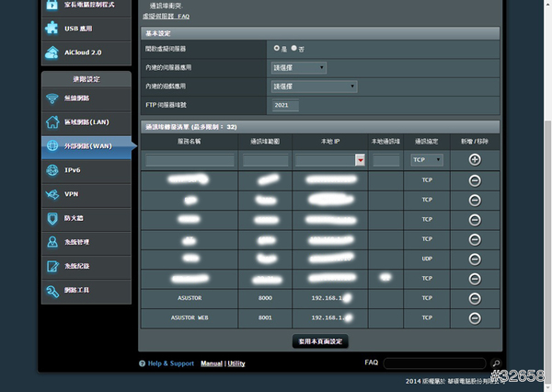Expand the built-in game applications dropdown

[x=314, y=86]
